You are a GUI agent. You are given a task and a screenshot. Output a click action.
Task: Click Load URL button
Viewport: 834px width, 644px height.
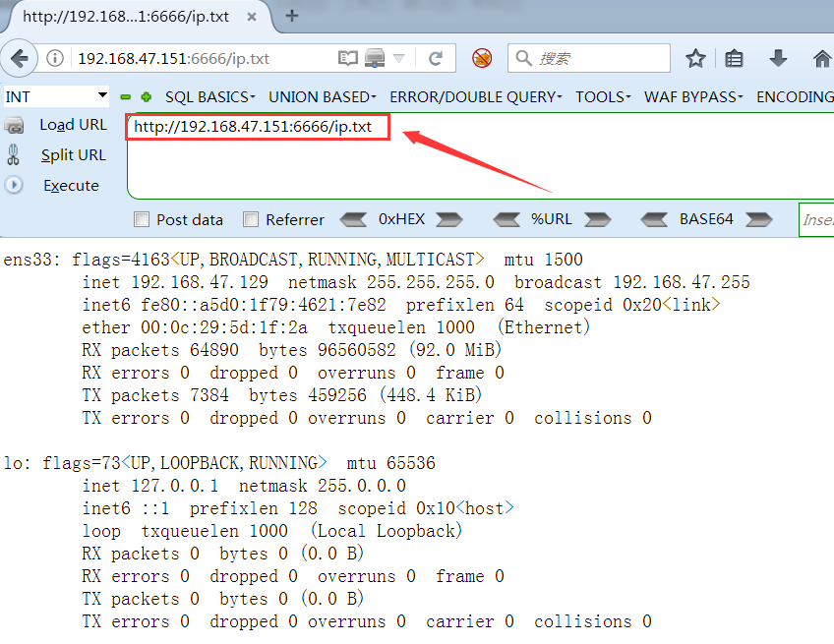pos(74,125)
